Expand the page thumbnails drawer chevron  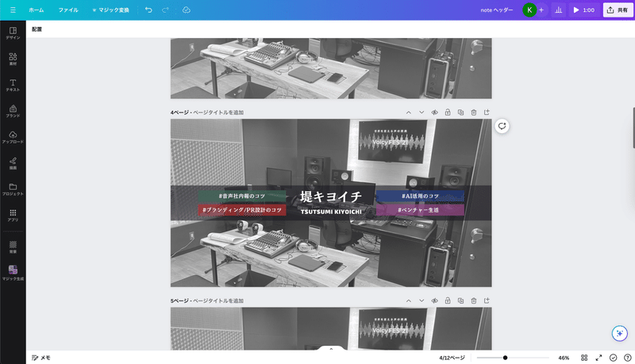click(331, 349)
